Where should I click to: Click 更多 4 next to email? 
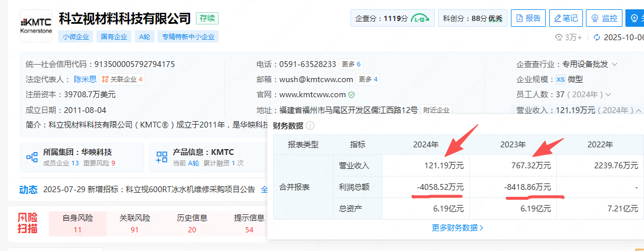[x=368, y=79]
